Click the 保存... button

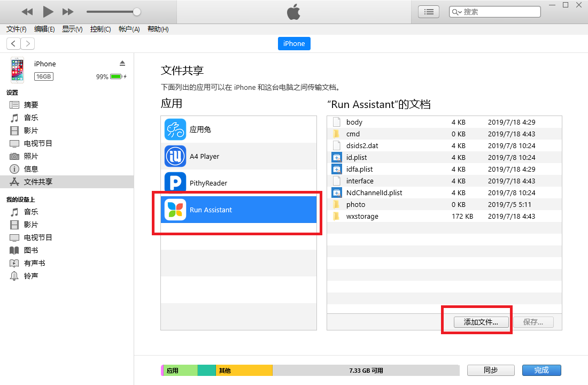pyautogui.click(x=533, y=322)
